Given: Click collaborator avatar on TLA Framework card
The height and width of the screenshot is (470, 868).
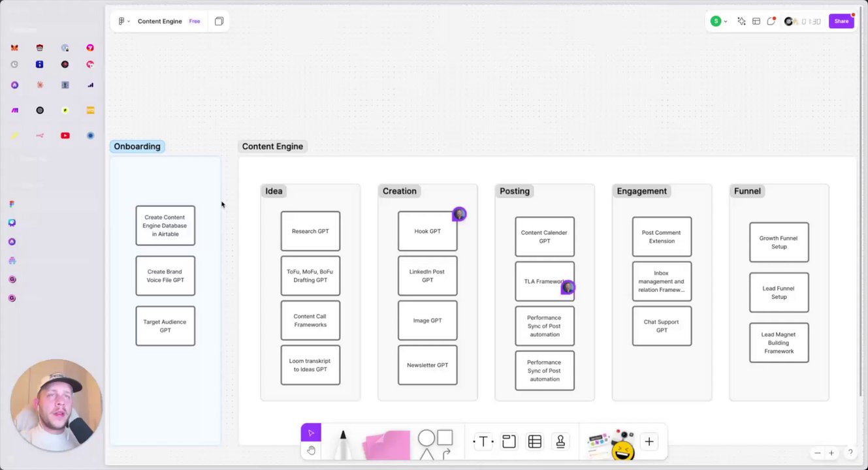Looking at the screenshot, I should coord(568,287).
